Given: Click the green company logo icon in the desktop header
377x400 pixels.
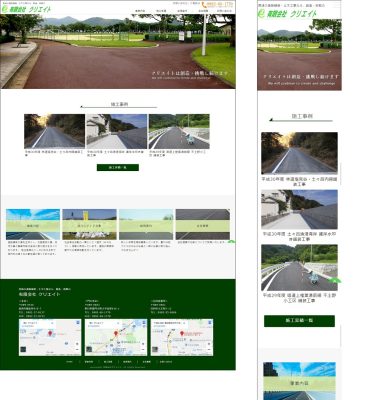Looking at the screenshot, I should 4,9.
